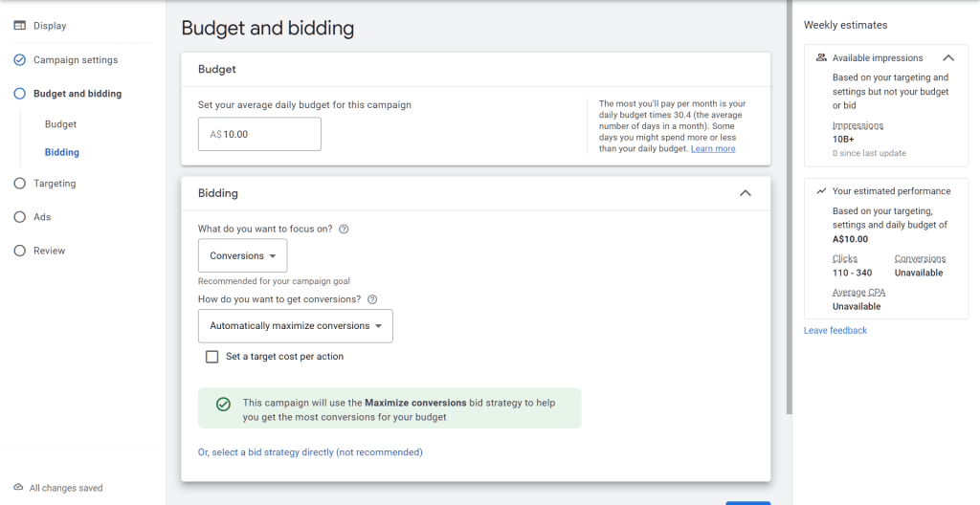
Task: Click the average daily budget field
Action: point(259,135)
